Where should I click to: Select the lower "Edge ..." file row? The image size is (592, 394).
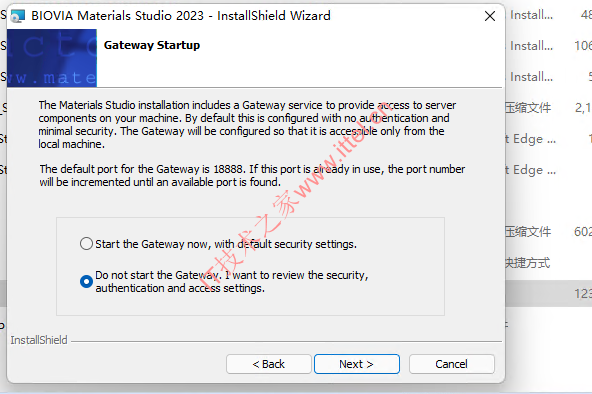549,170
